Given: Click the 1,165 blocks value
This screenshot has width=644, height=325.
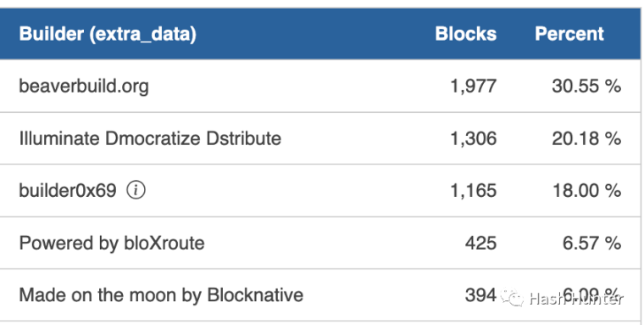Looking at the screenshot, I should point(474,190).
